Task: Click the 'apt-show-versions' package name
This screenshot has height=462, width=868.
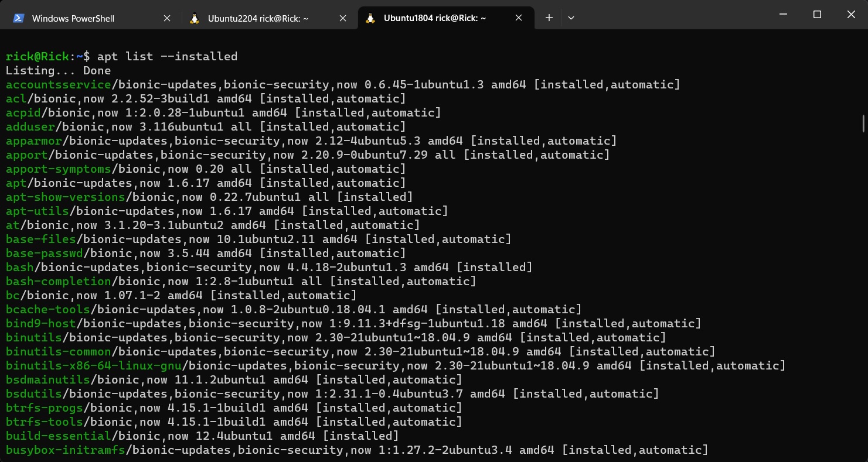Action: point(66,197)
